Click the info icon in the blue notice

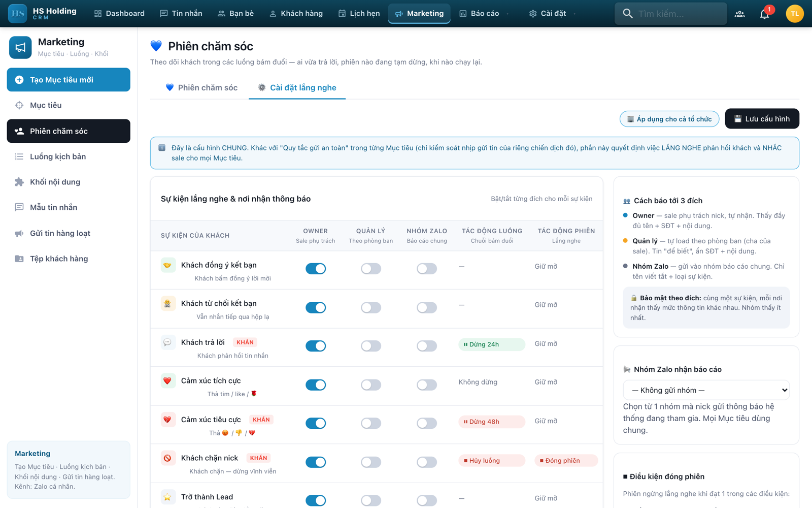pyautogui.click(x=162, y=148)
